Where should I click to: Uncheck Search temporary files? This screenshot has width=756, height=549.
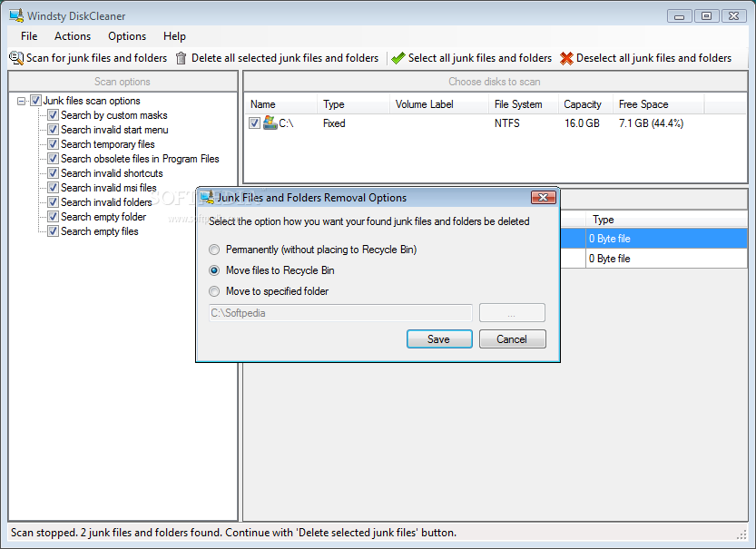click(53, 144)
